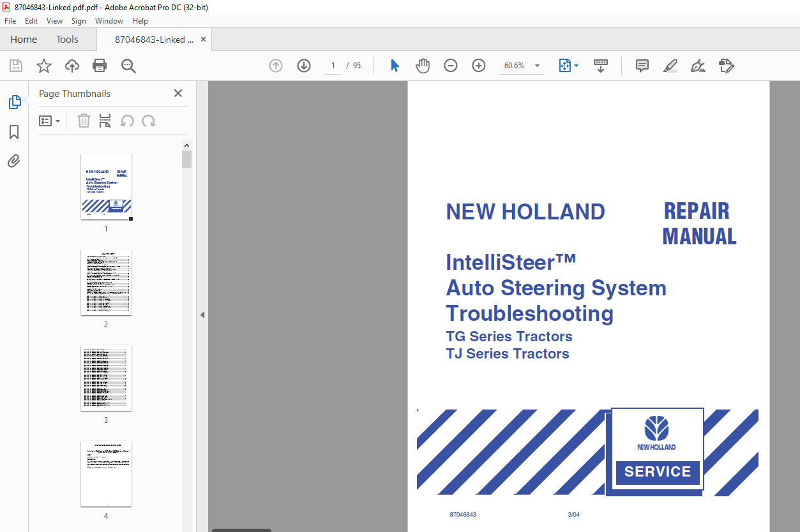Open the Sign menu
This screenshot has width=800, height=532.
79,21
